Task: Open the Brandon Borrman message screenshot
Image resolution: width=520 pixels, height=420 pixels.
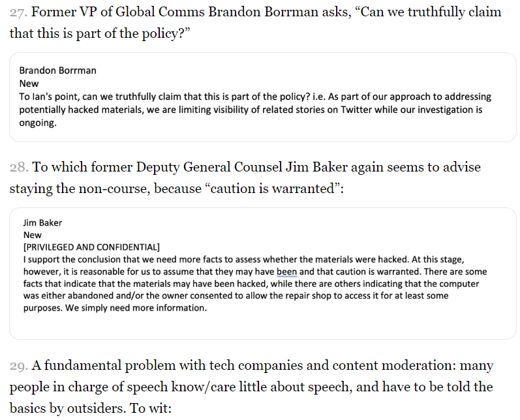Action: [260, 97]
